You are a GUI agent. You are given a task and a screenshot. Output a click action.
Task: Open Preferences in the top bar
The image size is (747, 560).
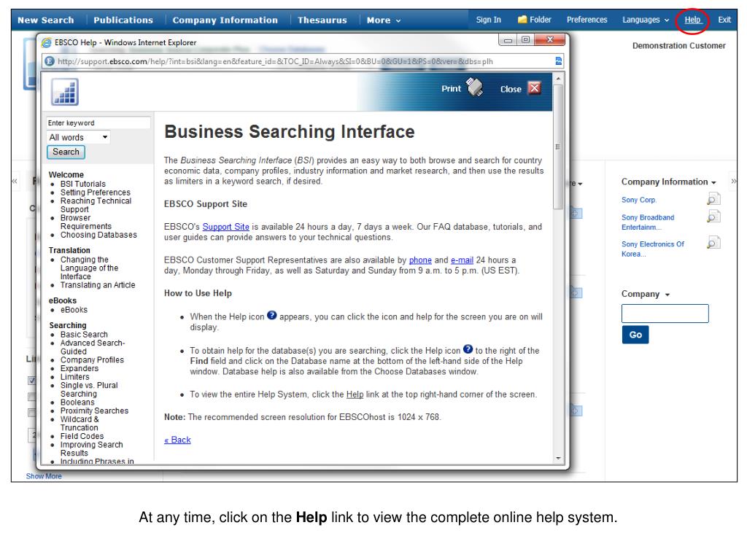click(x=587, y=20)
